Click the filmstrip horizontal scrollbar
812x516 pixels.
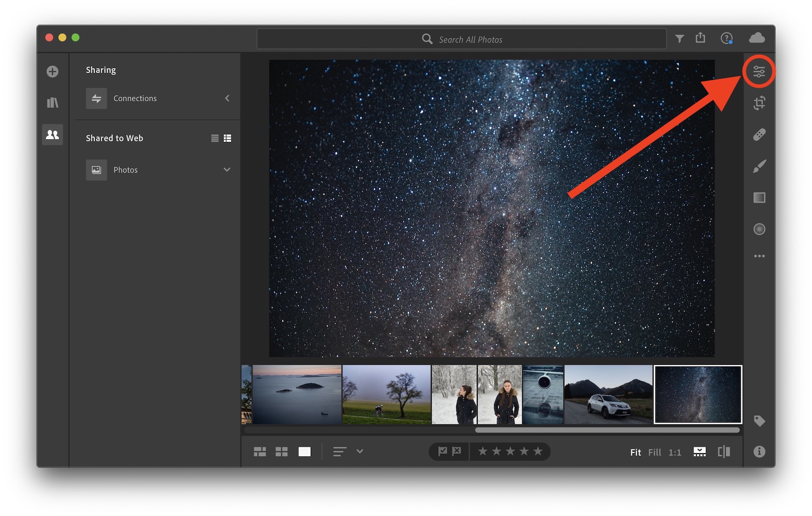607,430
